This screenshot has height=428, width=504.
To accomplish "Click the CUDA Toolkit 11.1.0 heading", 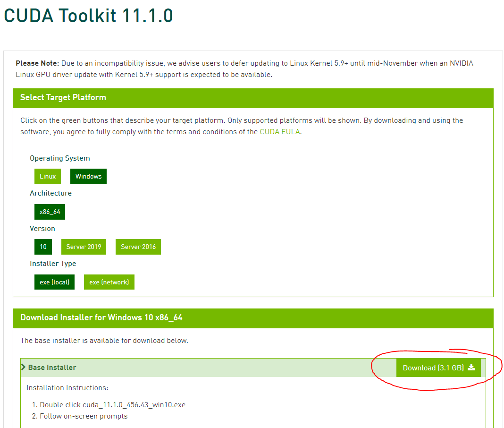I will pyautogui.click(x=88, y=16).
